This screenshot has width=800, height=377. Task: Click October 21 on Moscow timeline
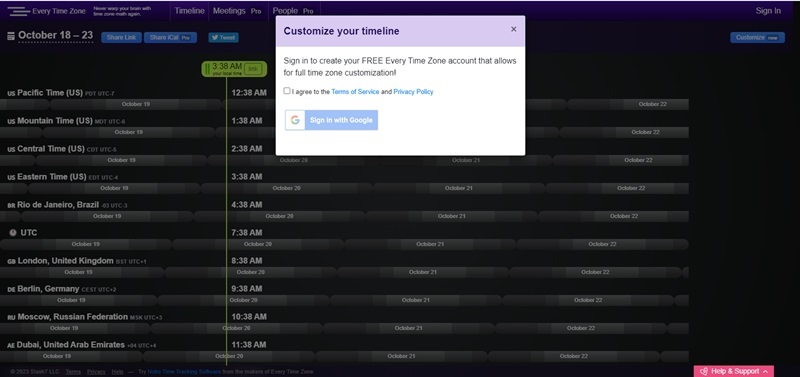pos(409,328)
